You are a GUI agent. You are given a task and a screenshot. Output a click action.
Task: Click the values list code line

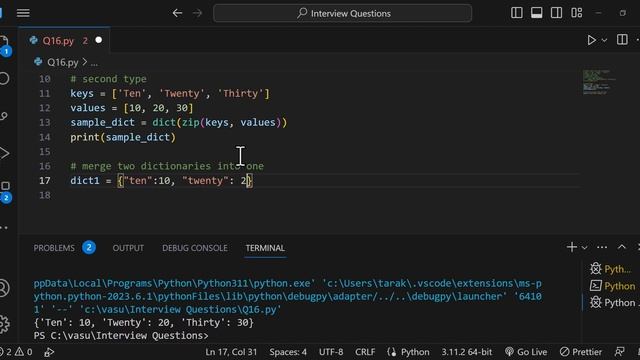coord(131,108)
